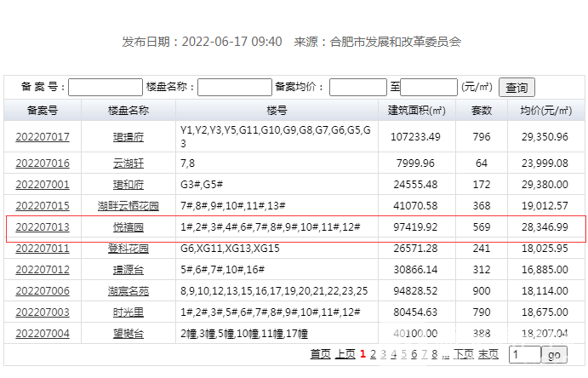588x378 pixels.
Task: Go to 上页 previous page
Action: tap(345, 354)
